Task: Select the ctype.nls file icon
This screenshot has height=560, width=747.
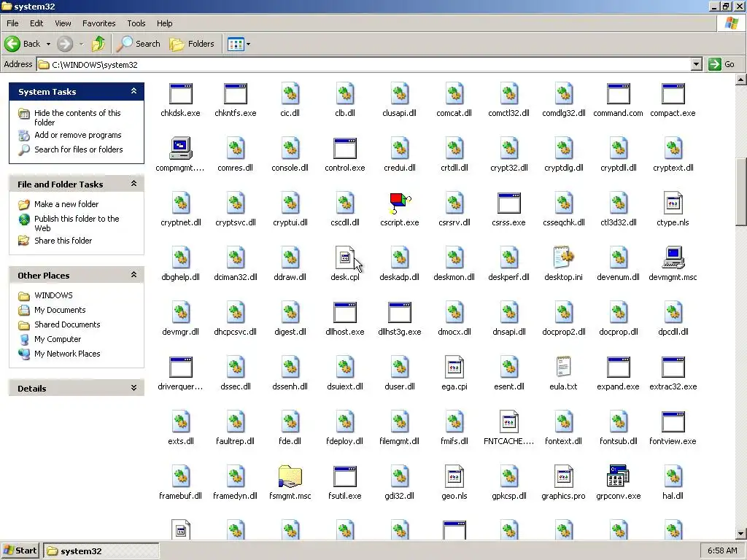Action: (673, 203)
